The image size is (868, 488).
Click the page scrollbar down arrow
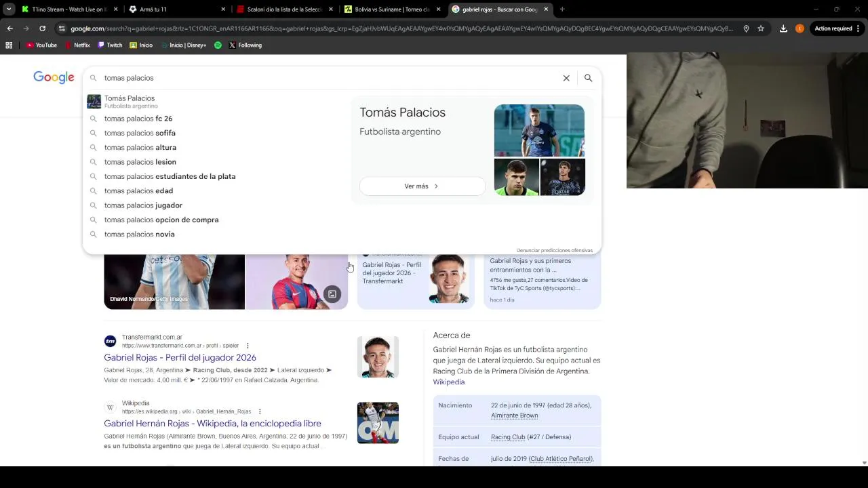tap(864, 463)
